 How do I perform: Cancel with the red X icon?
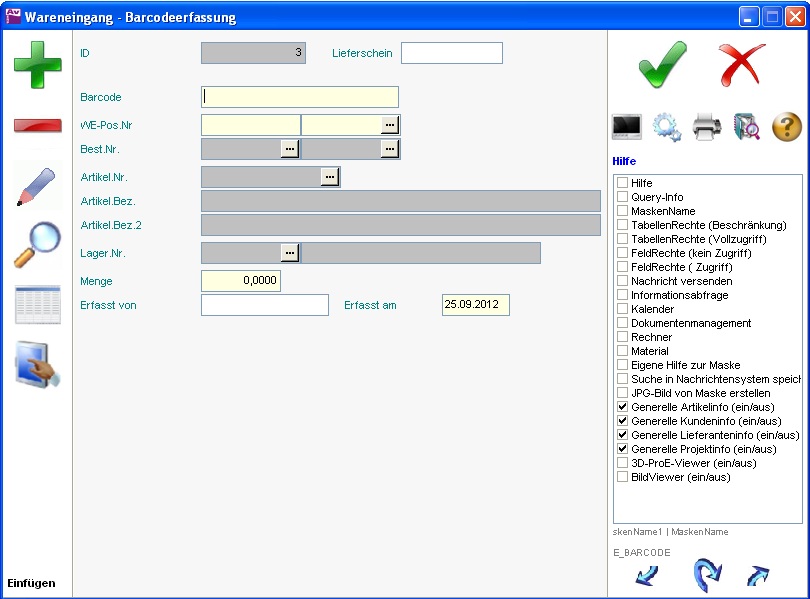point(741,65)
